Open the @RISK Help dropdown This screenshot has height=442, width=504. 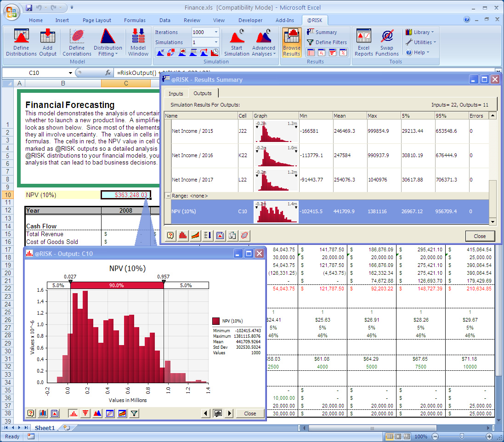(418, 52)
